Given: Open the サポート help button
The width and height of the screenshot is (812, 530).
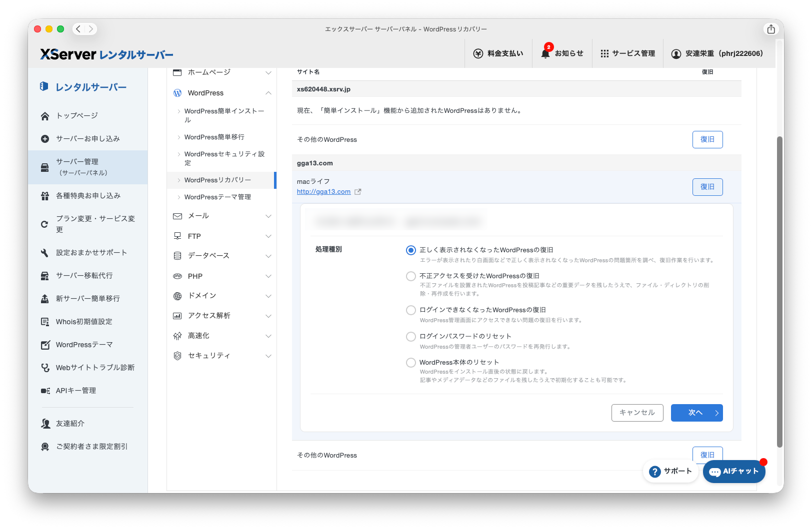Looking at the screenshot, I should [670, 471].
